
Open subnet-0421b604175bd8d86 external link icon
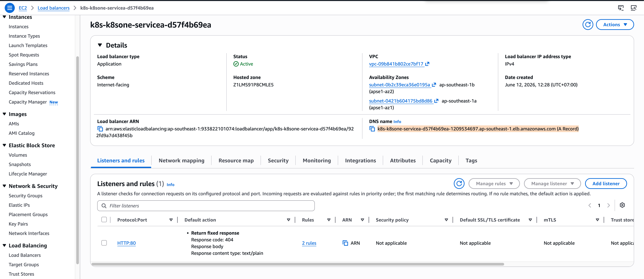tap(436, 101)
